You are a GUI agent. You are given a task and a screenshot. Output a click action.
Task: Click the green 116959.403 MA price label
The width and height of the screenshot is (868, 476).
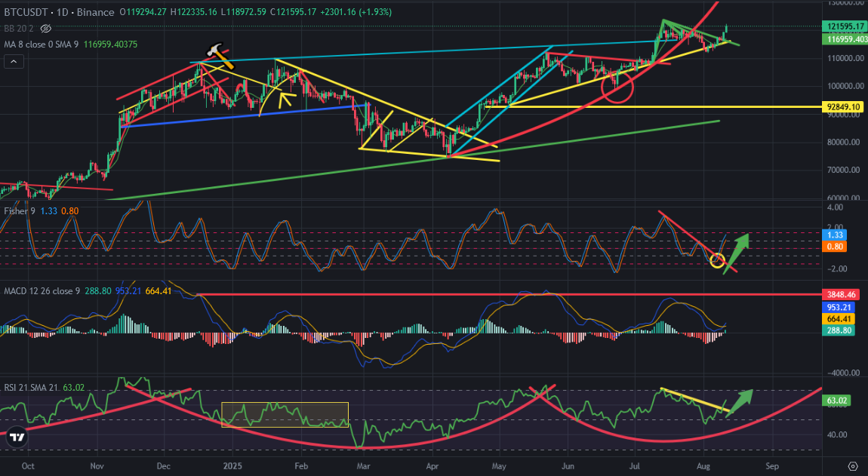845,39
